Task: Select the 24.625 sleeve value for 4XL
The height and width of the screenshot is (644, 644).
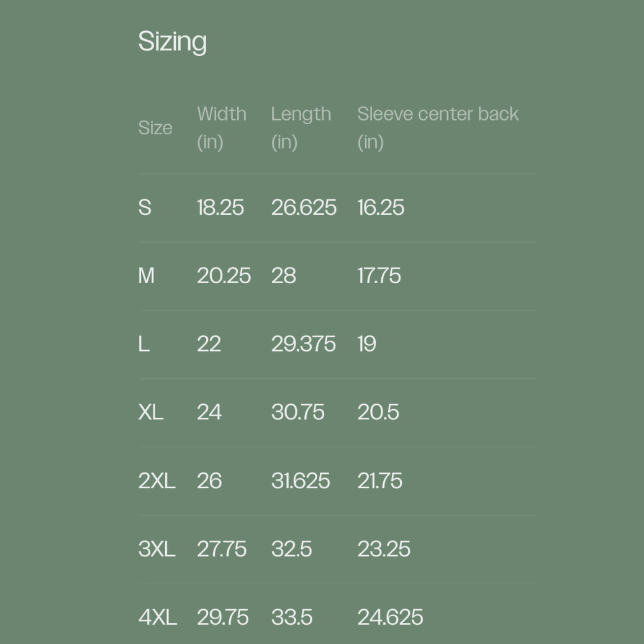Action: (390, 617)
